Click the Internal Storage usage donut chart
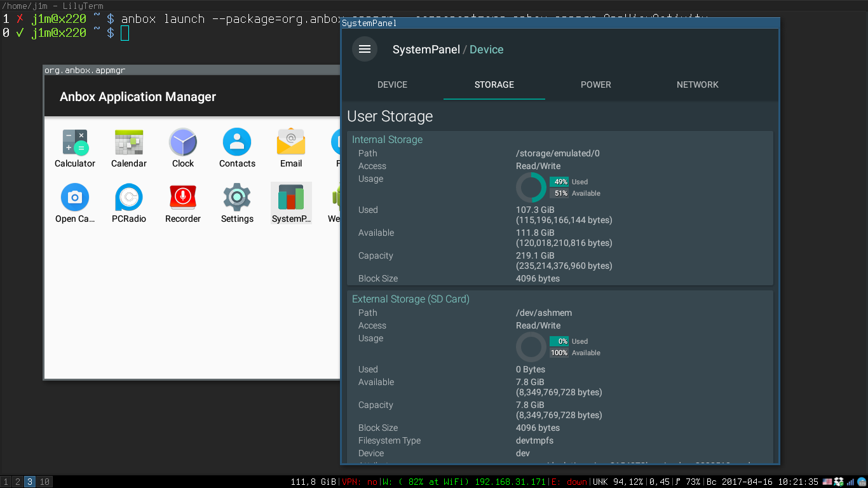Image resolution: width=868 pixels, height=488 pixels. pyautogui.click(x=531, y=187)
